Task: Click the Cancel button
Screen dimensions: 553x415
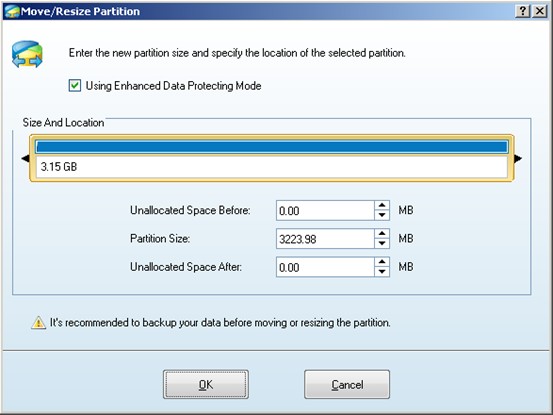Action: (x=347, y=384)
